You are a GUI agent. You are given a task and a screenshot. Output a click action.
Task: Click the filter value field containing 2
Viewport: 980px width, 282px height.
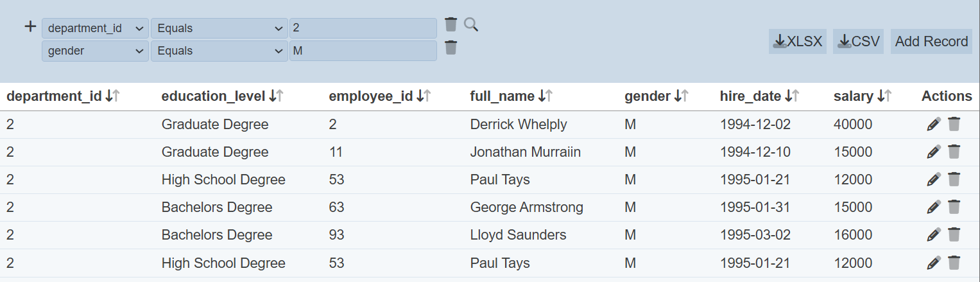tap(363, 28)
